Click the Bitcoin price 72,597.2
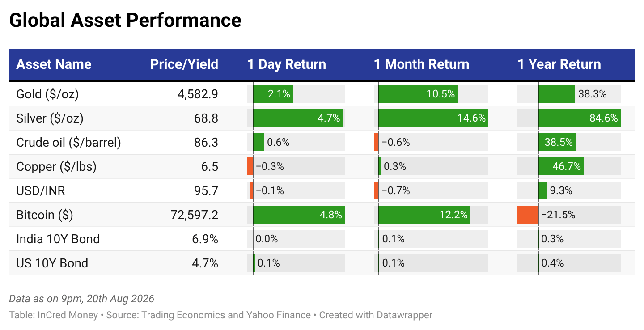The height and width of the screenshot is (330, 644). pyautogui.click(x=195, y=215)
